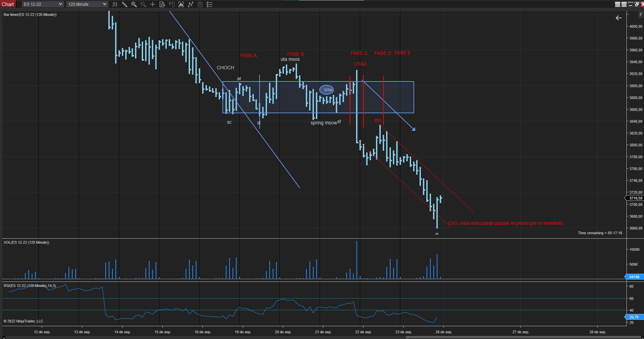This screenshot has height=339, width=644.
Task: Click the back arrow to return to latest bar
Action: 618,18
